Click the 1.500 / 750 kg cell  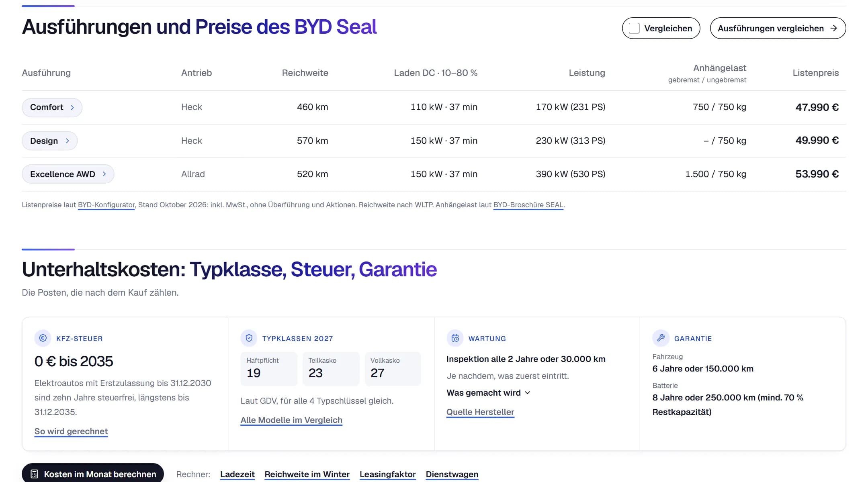pos(716,174)
